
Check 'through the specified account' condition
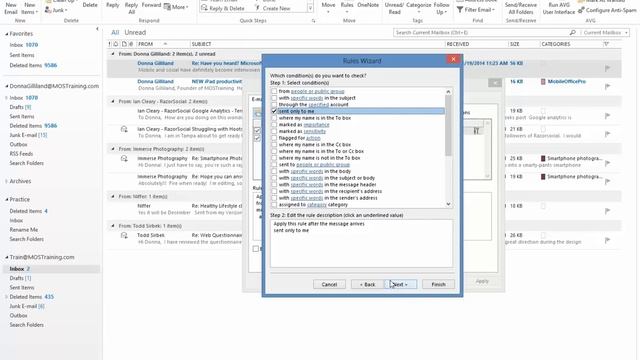pos(274,104)
